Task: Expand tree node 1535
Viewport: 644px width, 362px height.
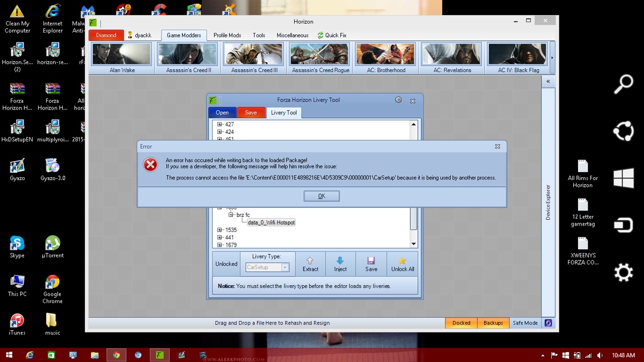Action: tap(219, 230)
